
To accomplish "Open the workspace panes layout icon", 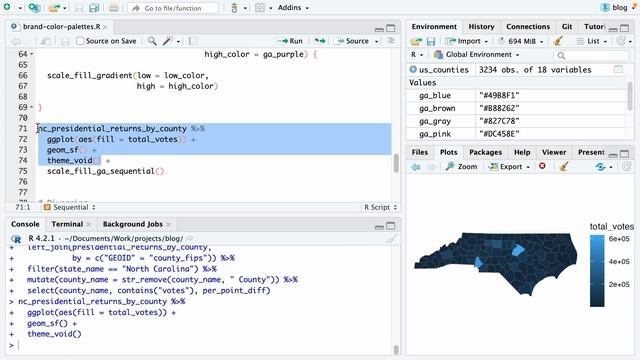I will [260, 8].
